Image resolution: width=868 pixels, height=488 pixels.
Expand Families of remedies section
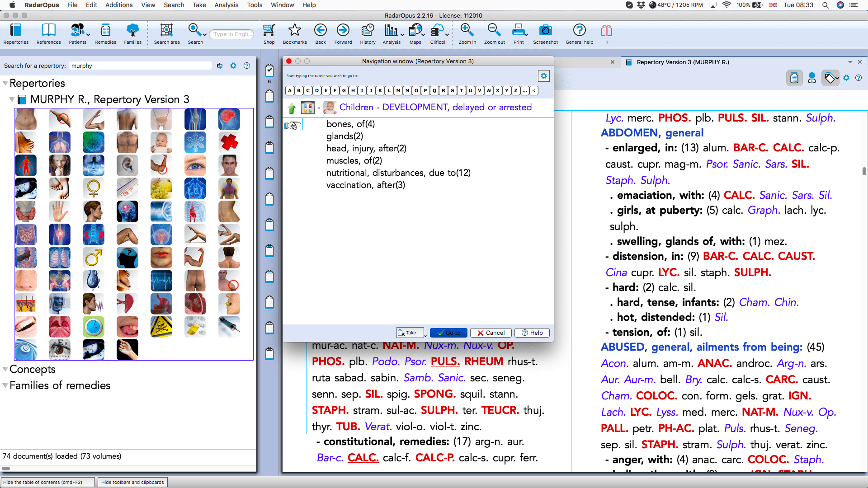(x=5, y=385)
